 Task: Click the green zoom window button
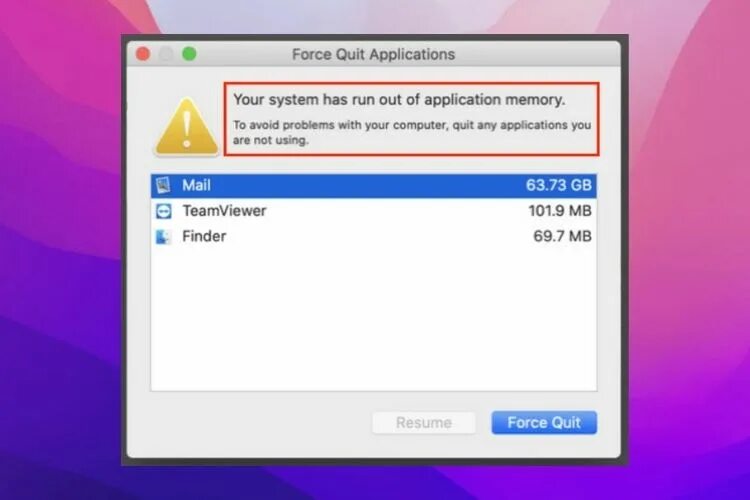[x=189, y=54]
